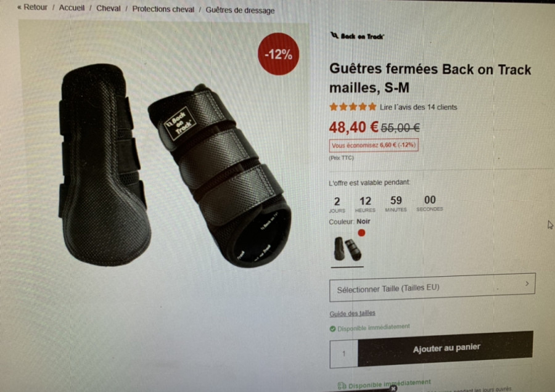Open the Accueil breadcrumb
The width and height of the screenshot is (555, 392).
[72, 8]
